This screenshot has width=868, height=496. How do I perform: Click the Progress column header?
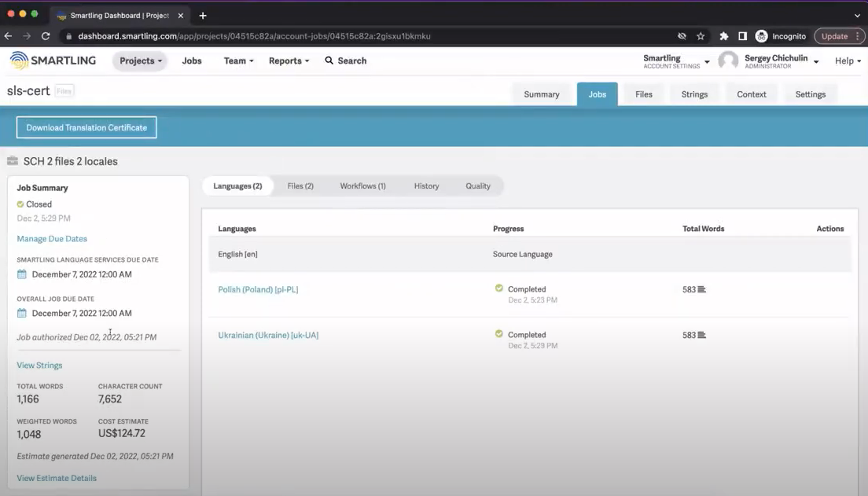508,229
